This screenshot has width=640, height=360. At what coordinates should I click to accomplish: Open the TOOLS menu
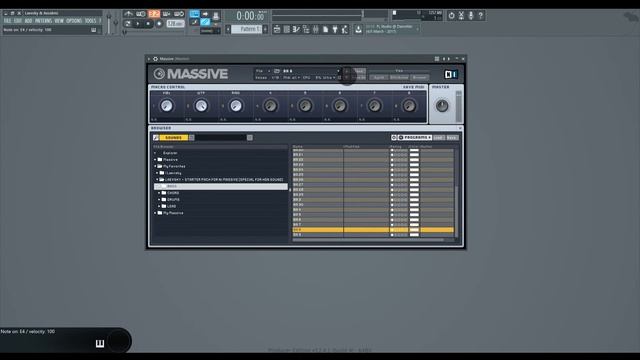(x=91, y=20)
